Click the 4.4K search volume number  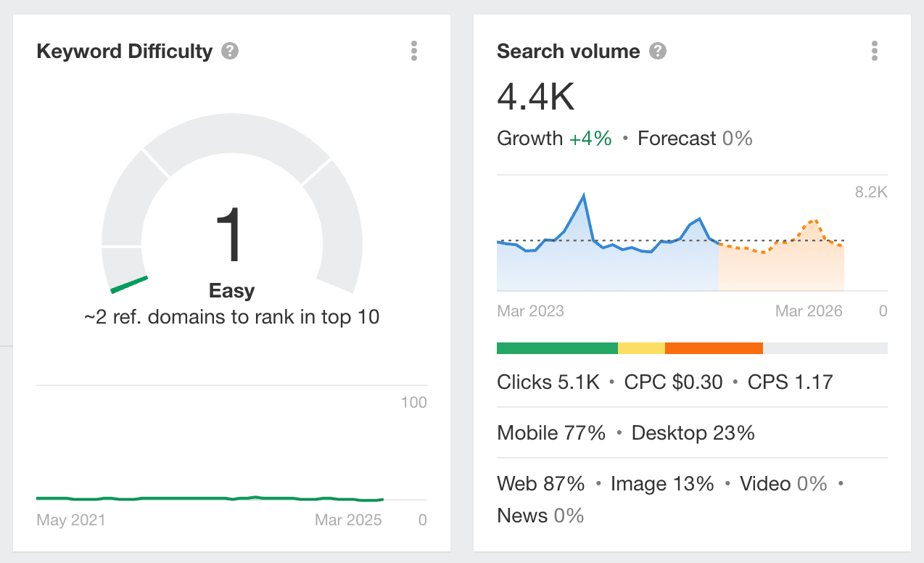(x=536, y=97)
